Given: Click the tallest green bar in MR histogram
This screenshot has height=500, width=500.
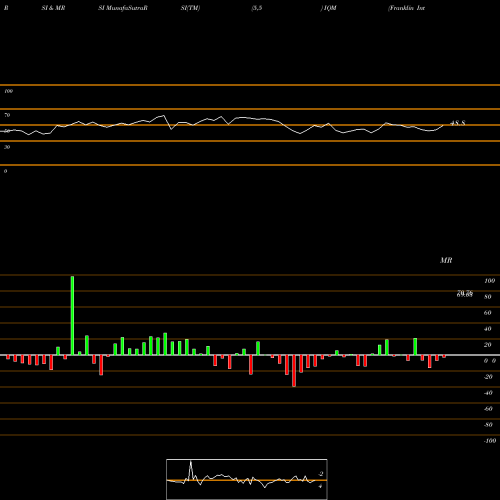Looking at the screenshot, I should click(72, 315).
